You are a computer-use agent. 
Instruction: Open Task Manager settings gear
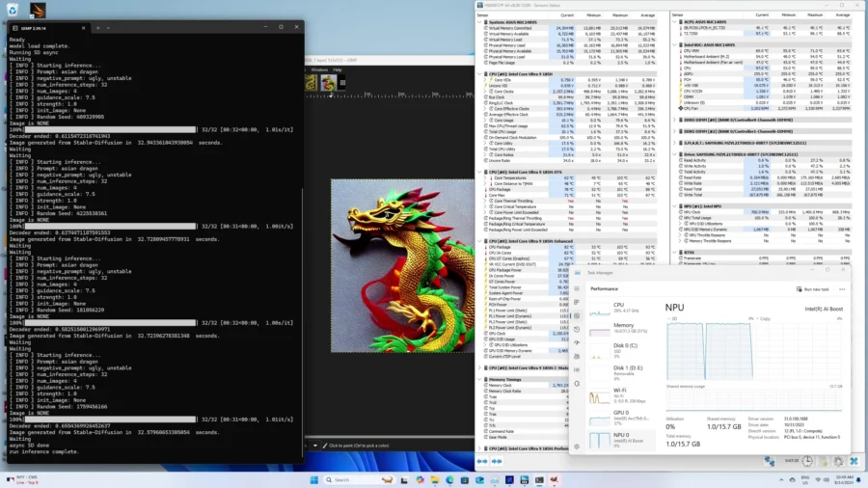pyautogui.click(x=577, y=447)
